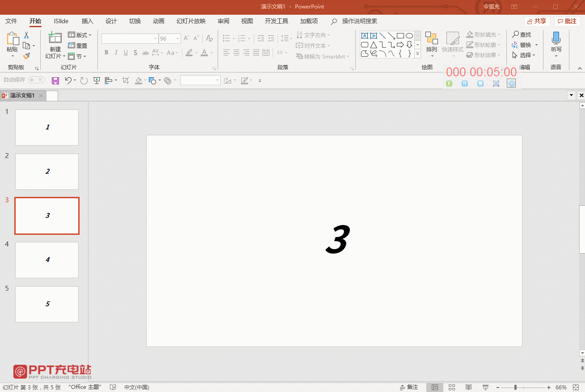Click the Share (共享) button
This screenshot has height=392, width=585.
tap(537, 21)
